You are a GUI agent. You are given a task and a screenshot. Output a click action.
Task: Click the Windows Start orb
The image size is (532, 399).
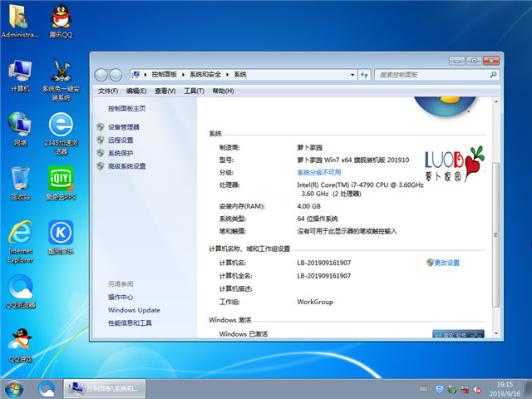(14, 389)
